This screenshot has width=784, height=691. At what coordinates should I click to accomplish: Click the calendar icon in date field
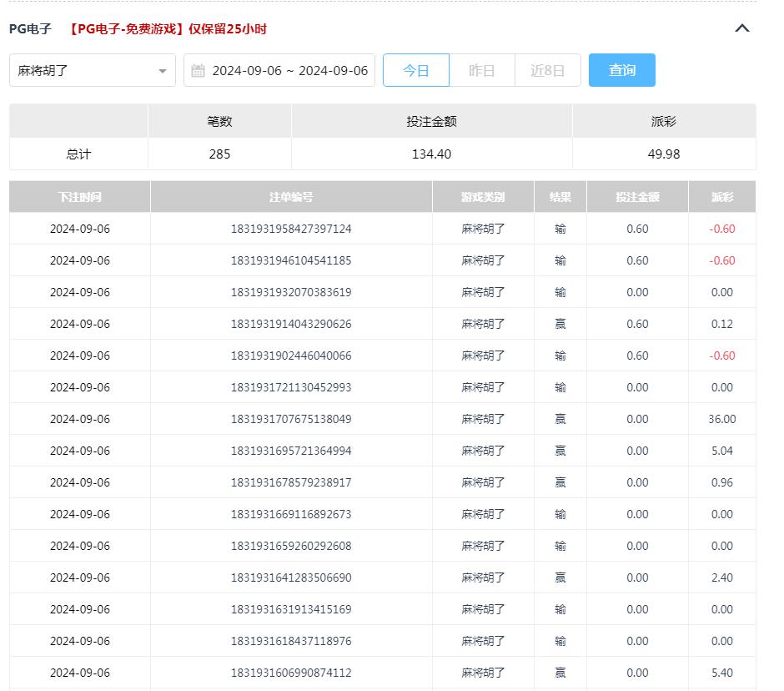coord(199,71)
